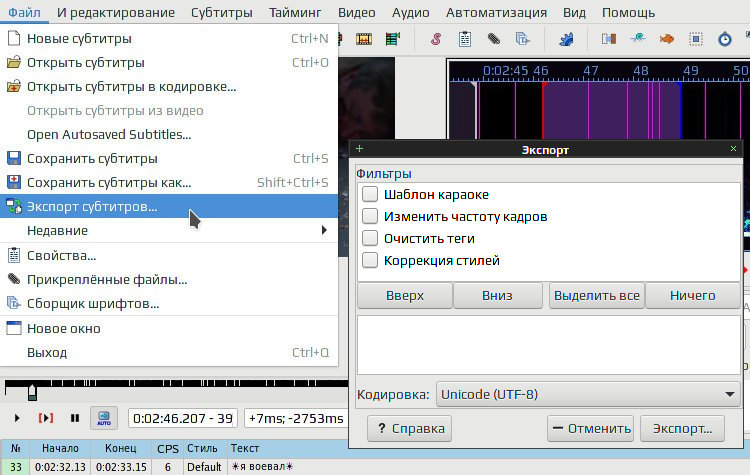
Task: Open the Automation manager blue gear icon
Action: pyautogui.click(x=566, y=39)
